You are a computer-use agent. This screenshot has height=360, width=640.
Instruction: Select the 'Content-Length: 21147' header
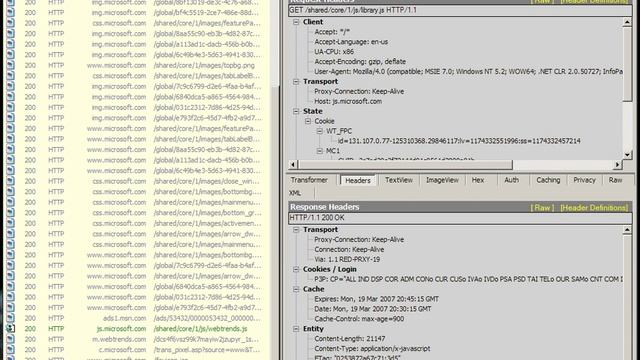point(350,339)
